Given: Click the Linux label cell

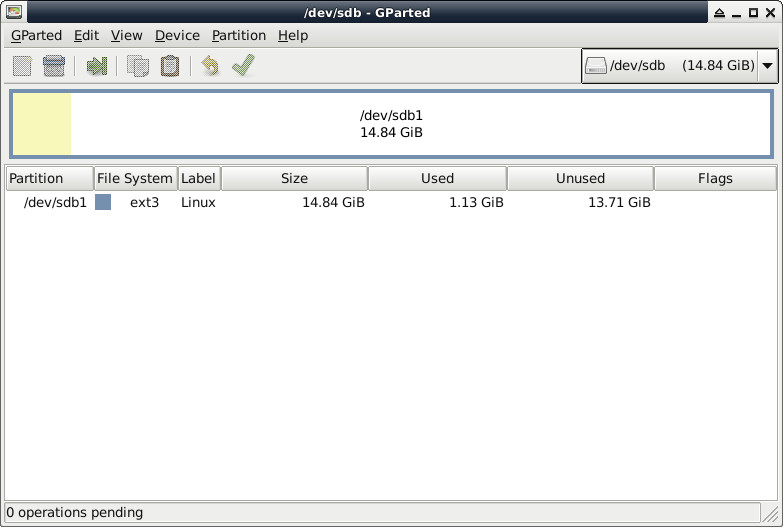Looking at the screenshot, I should [x=198, y=202].
